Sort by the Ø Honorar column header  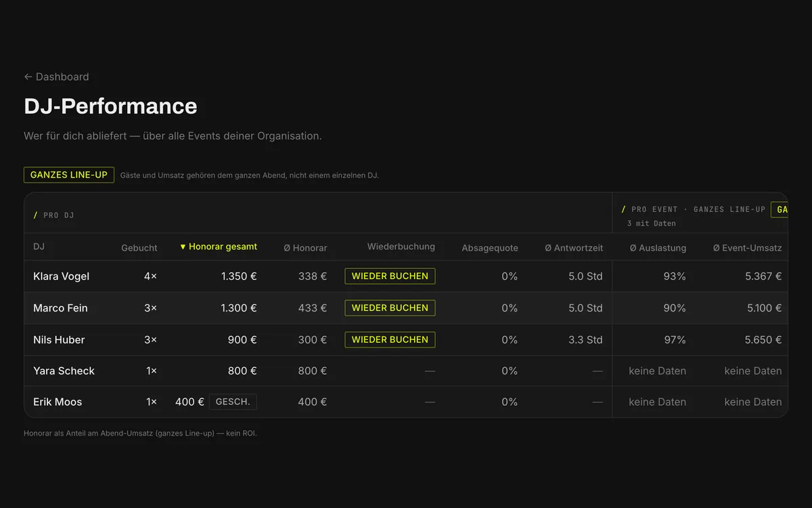(x=305, y=248)
